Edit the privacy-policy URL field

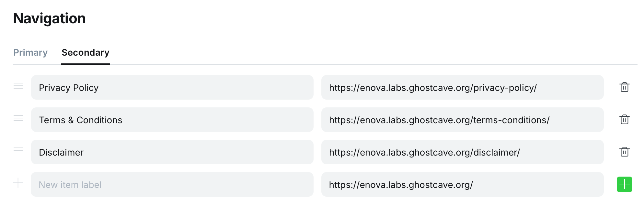pyautogui.click(x=462, y=87)
